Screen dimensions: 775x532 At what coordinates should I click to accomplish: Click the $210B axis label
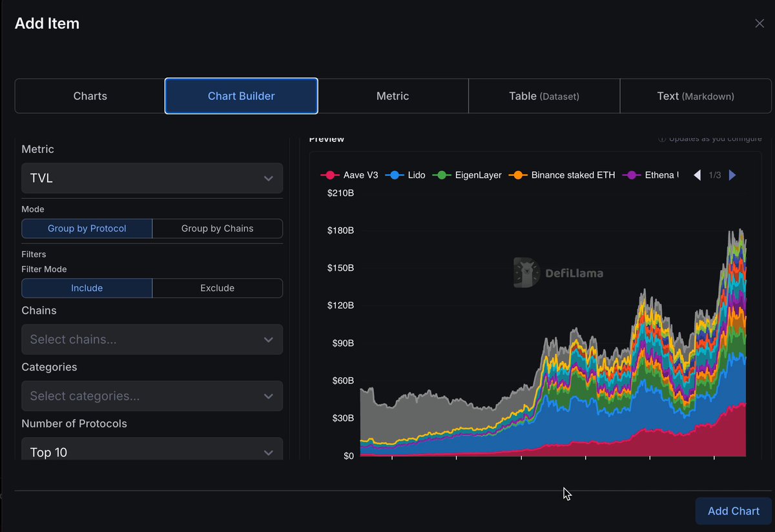click(x=340, y=193)
